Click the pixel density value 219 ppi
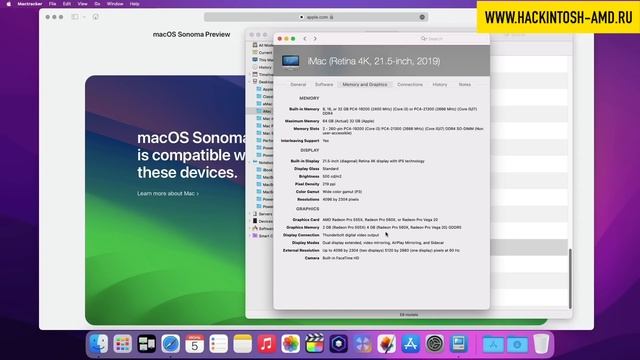This screenshot has width=640, height=360. (329, 184)
